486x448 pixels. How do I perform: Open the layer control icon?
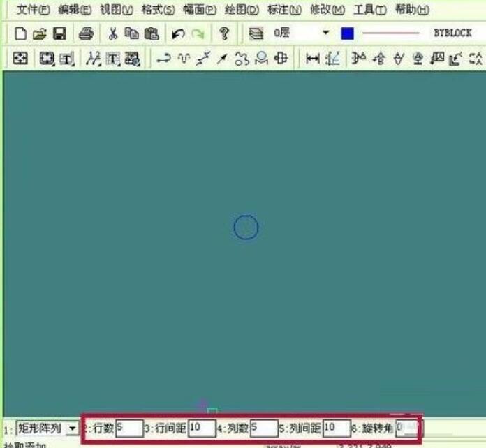pyautogui.click(x=256, y=33)
